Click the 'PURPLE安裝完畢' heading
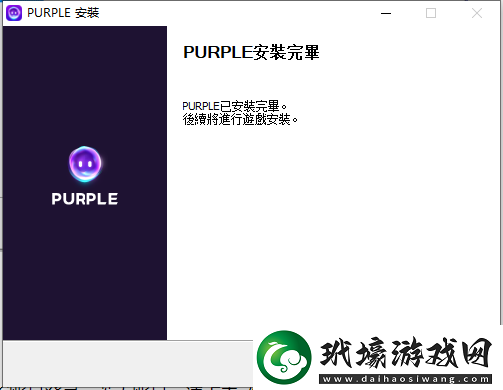Screen dimensions: 503x390 pos(251,52)
